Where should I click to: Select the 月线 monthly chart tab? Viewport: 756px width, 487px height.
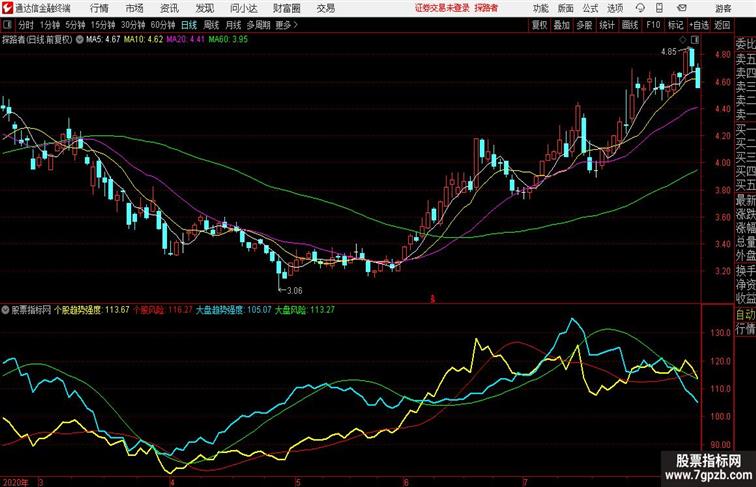coord(233,25)
